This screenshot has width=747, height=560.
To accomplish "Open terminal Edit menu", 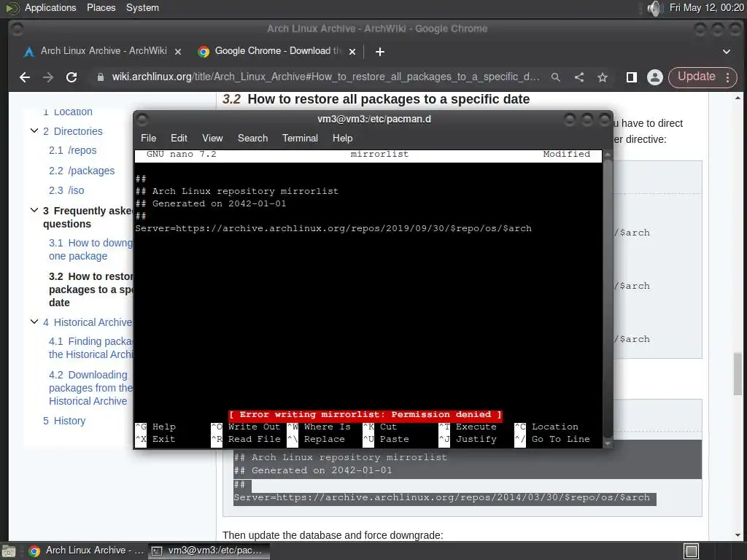I will pos(179,138).
